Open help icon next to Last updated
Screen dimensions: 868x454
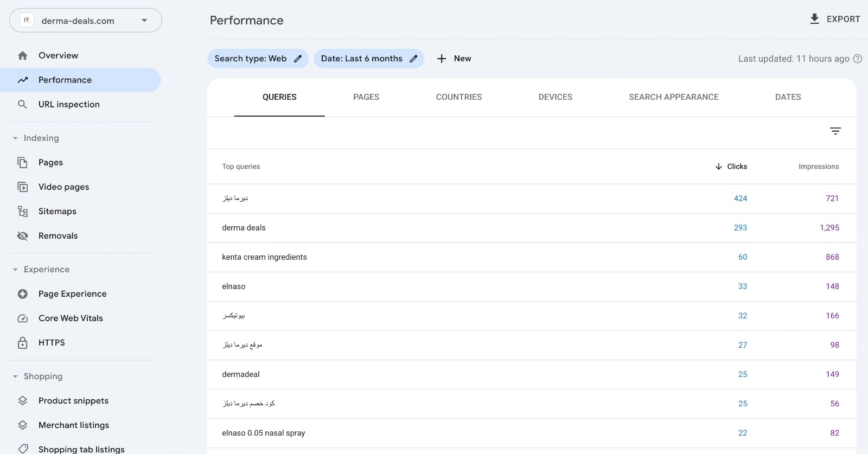pyautogui.click(x=858, y=59)
